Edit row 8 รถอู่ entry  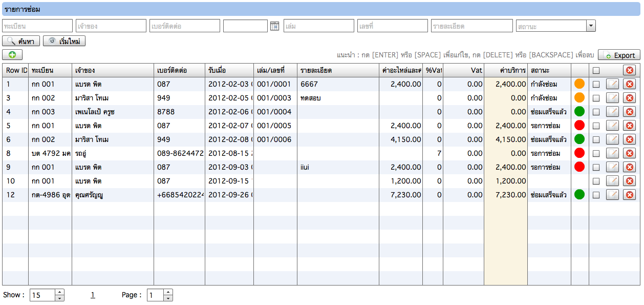pos(612,153)
